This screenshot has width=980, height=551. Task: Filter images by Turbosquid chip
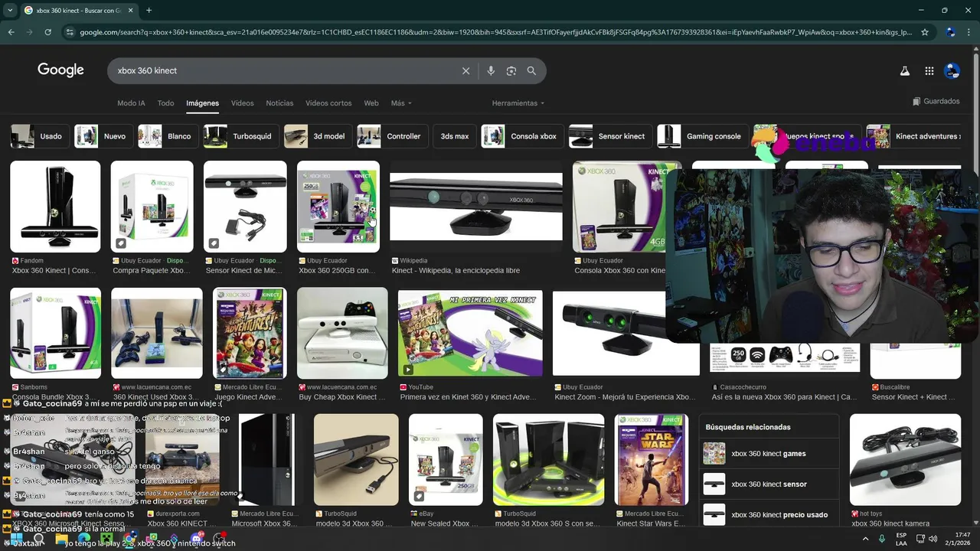[240, 136]
